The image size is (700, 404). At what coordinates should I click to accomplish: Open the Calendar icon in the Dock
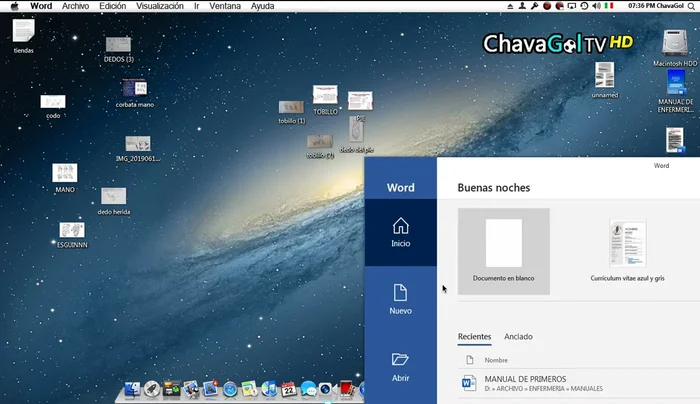288,389
